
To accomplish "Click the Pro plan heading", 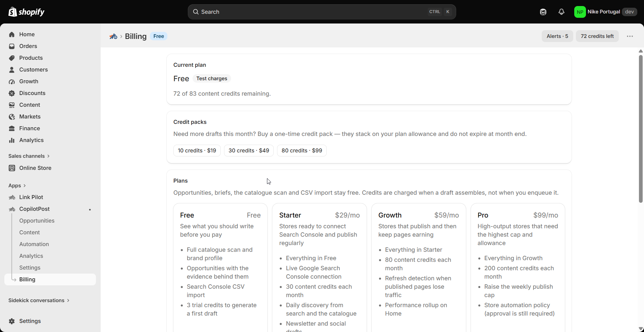I will [x=483, y=215].
